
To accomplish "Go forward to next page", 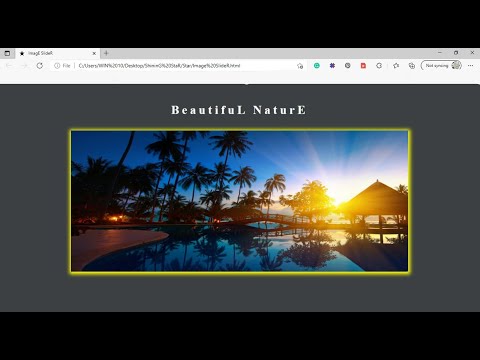I will pos(24,66).
